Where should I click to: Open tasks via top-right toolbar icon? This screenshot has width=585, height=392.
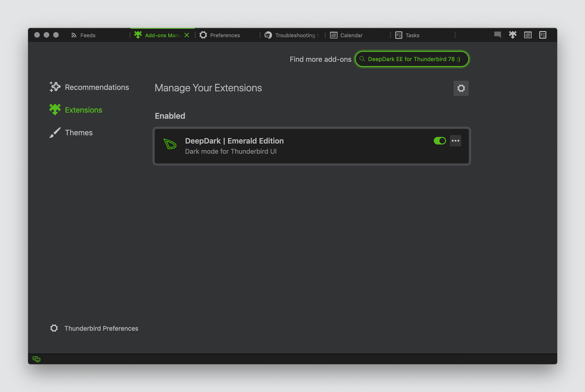pos(543,35)
